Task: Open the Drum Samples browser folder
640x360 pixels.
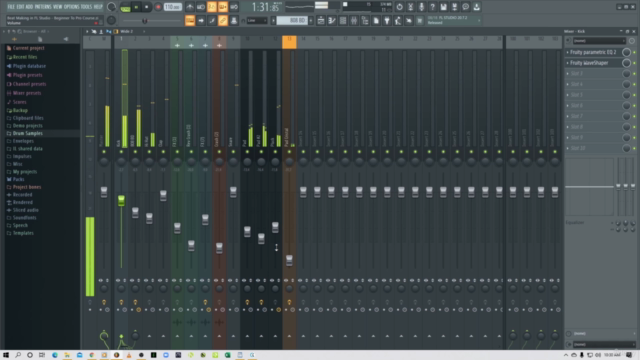Action: [27, 133]
